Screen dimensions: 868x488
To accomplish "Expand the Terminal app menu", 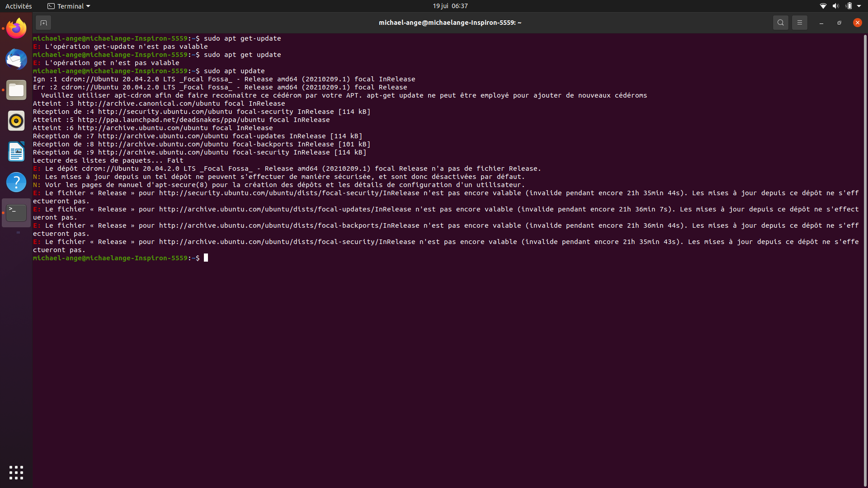I will point(69,6).
